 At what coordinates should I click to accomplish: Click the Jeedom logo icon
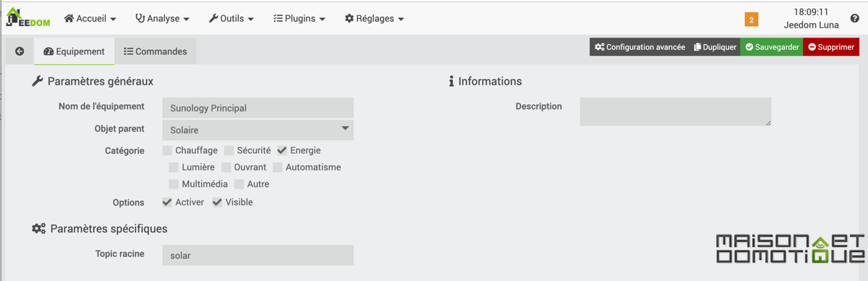(27, 18)
